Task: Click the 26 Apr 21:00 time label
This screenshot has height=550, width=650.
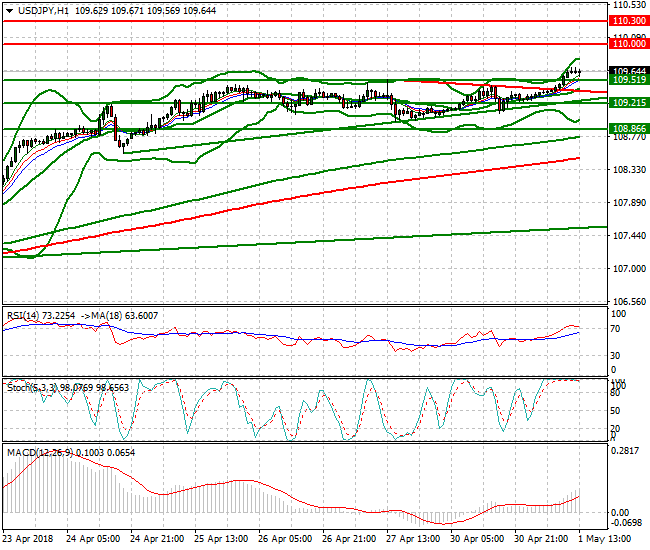Action: (349, 539)
